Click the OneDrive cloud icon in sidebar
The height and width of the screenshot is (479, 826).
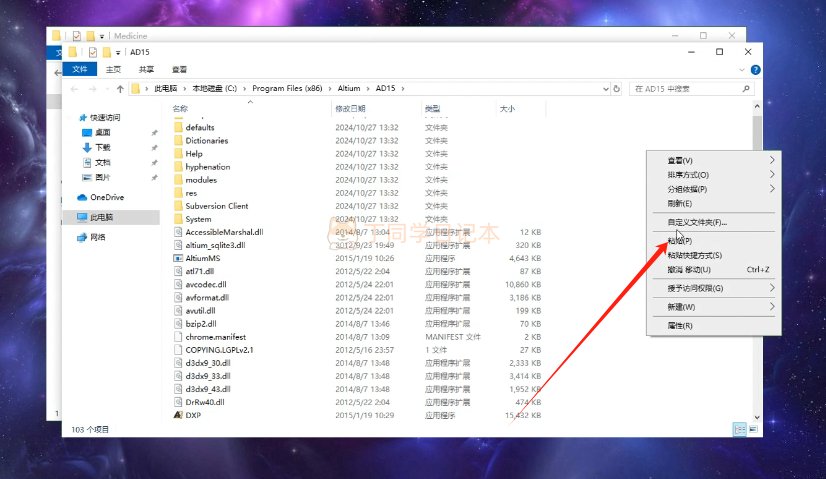coord(83,197)
